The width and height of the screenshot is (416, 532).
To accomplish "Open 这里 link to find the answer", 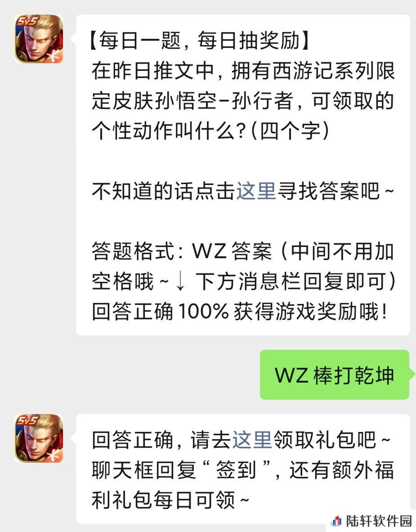I will click(x=256, y=191).
